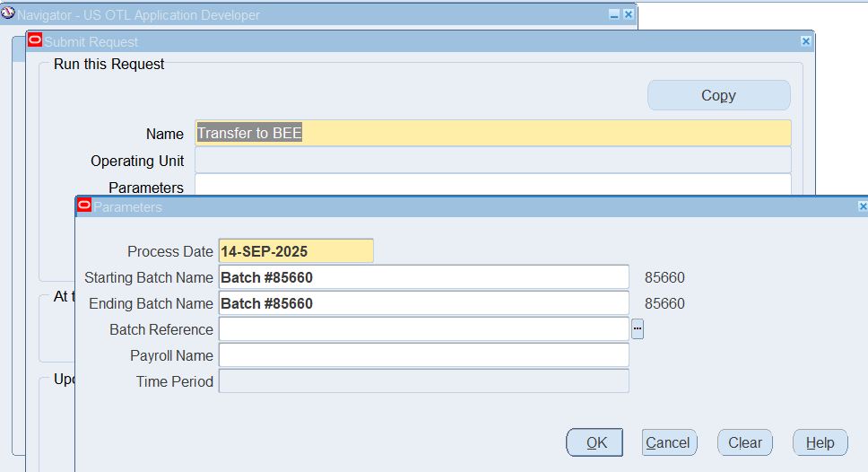Screen dimensions: 868x472
Task: Click the Operating Unit field
Action: [492, 161]
